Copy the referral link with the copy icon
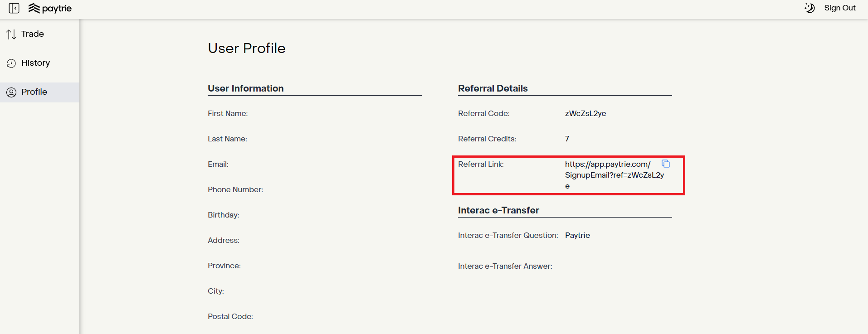 click(x=666, y=164)
